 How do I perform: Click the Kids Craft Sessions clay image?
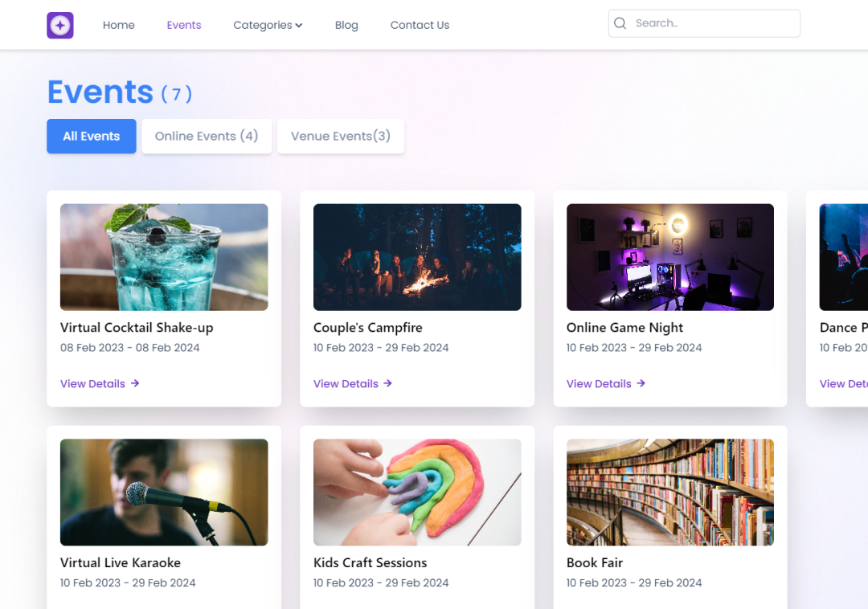tap(417, 492)
